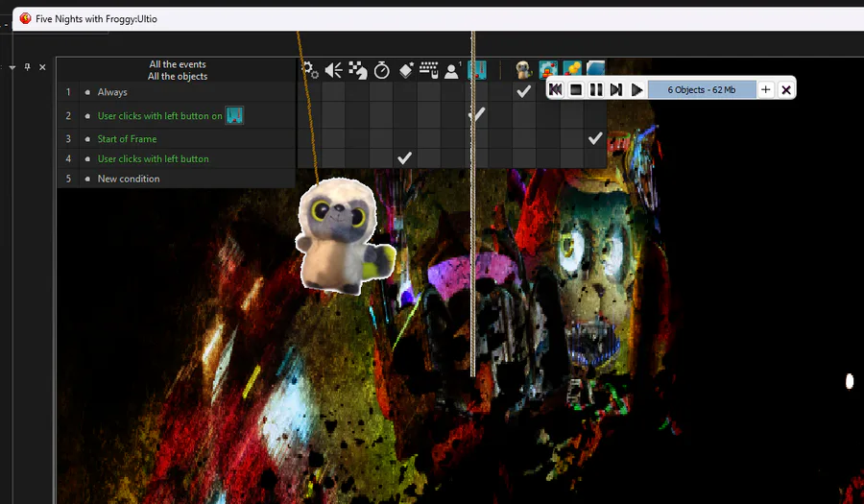Rewind the frame to the beginning
The image size is (864, 504).
(x=556, y=89)
